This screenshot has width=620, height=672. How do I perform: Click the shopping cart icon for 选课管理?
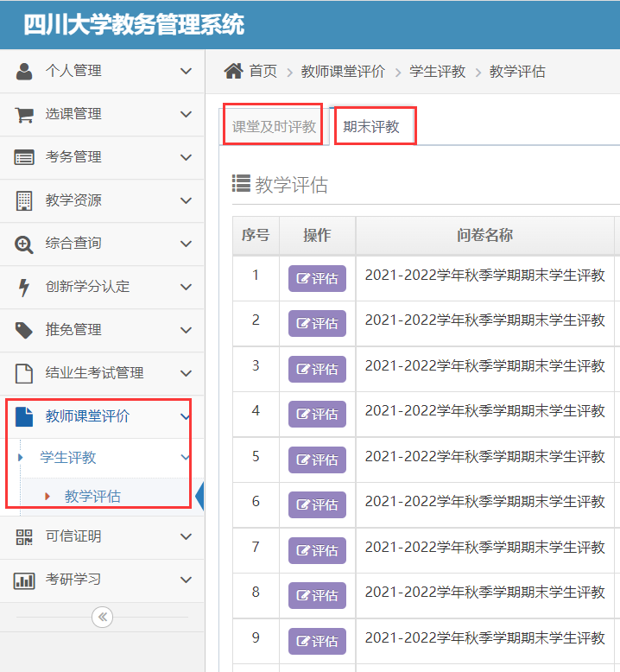24,114
